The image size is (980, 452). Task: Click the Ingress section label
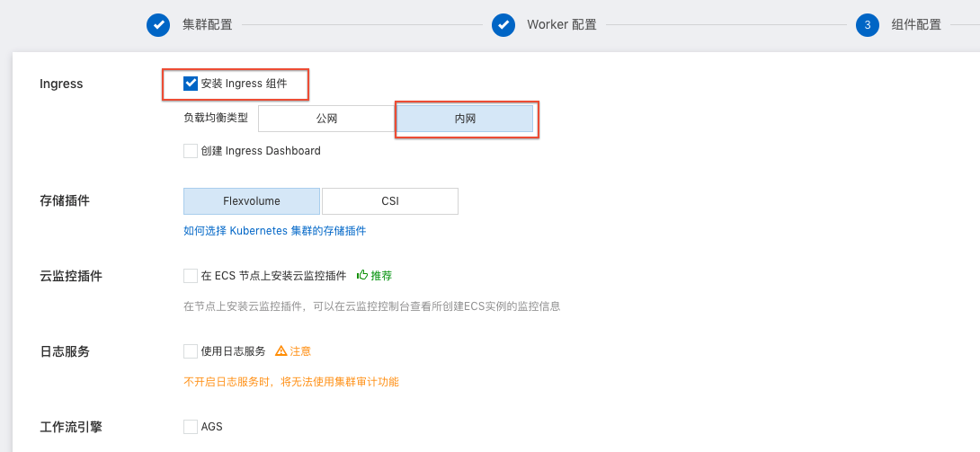[x=61, y=84]
